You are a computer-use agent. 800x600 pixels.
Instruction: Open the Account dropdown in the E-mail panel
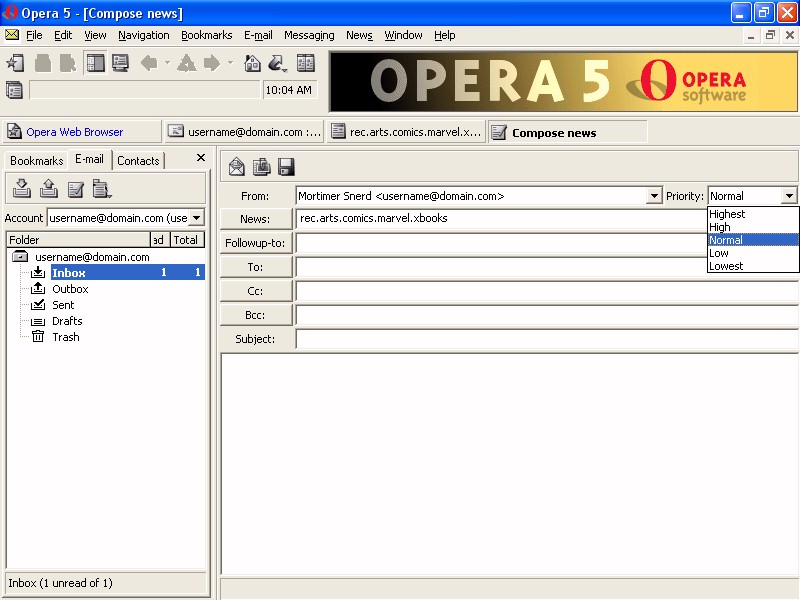tap(196, 218)
